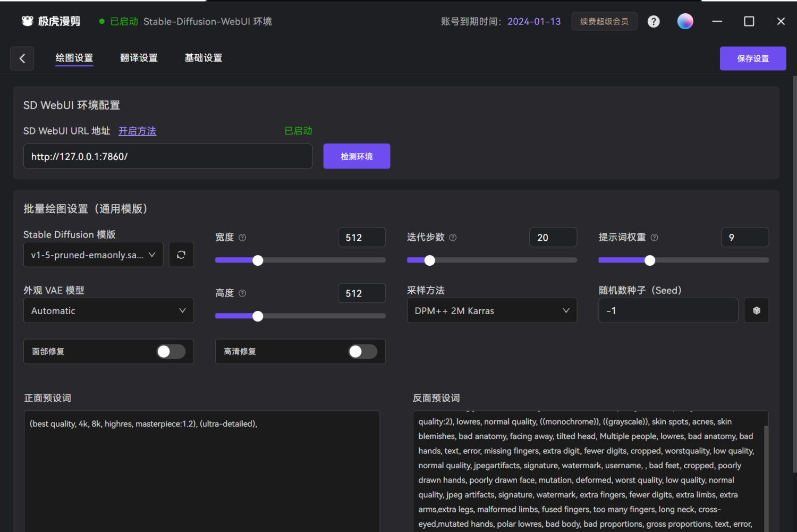This screenshot has width=797, height=532.
Task: Open the 开启方法 link
Action: coord(137,131)
